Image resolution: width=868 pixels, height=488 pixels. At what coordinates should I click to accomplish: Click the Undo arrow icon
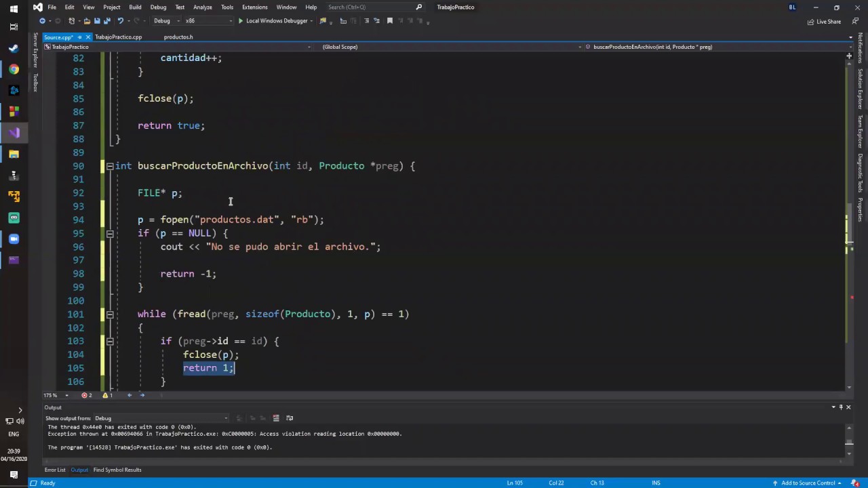[121, 21]
